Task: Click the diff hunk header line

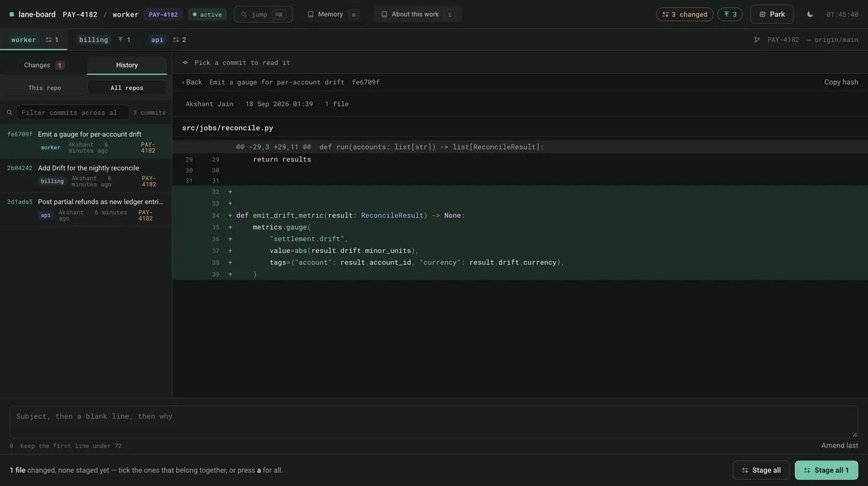Action: click(x=520, y=147)
